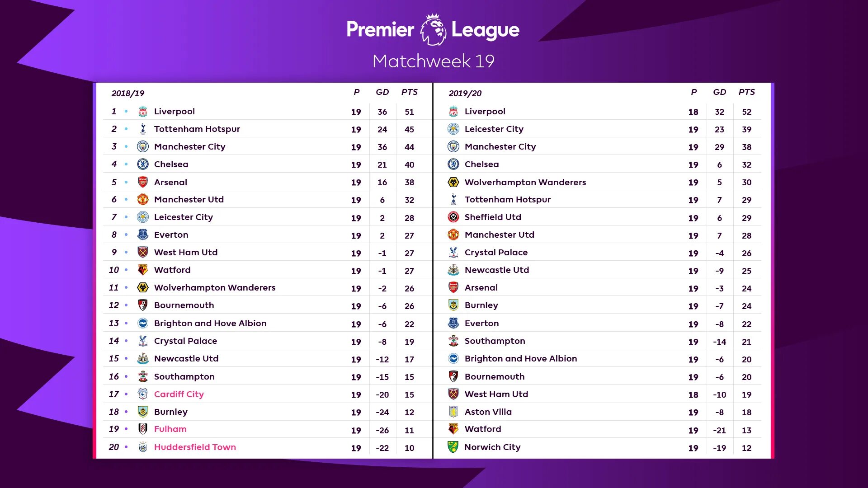Click PTS column header in 2019/20 table

click(x=747, y=92)
